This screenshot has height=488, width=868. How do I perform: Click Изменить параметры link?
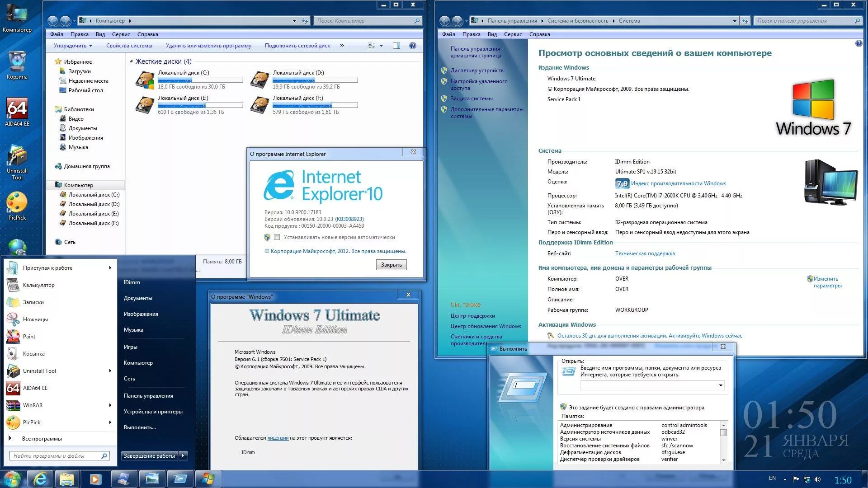[x=827, y=282]
